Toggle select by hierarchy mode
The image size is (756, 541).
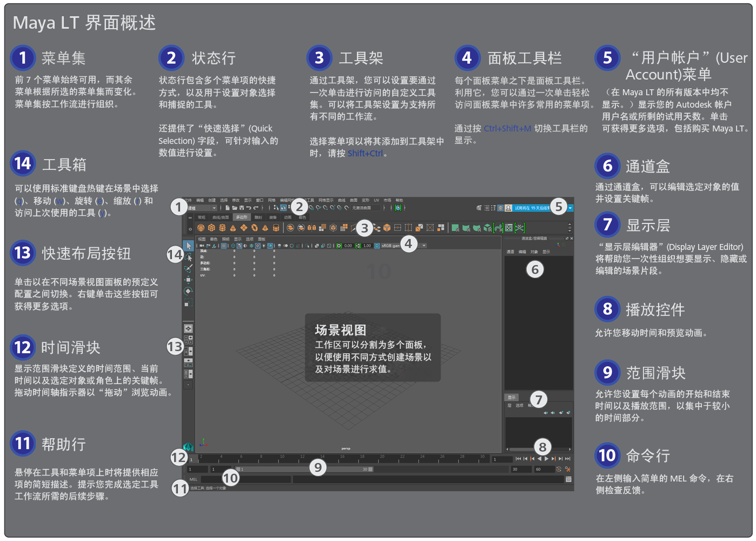pos(276,208)
